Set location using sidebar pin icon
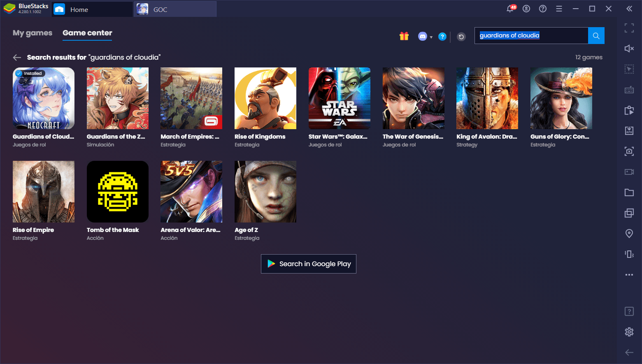Image resolution: width=642 pixels, height=364 pixels. [629, 234]
